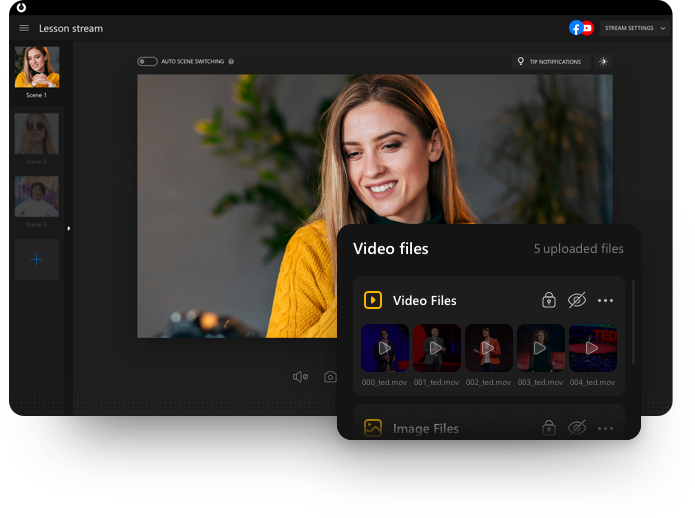This screenshot has width=695, height=518.
Task: Play the 002_ted.mov video thumbnail
Action: point(488,348)
